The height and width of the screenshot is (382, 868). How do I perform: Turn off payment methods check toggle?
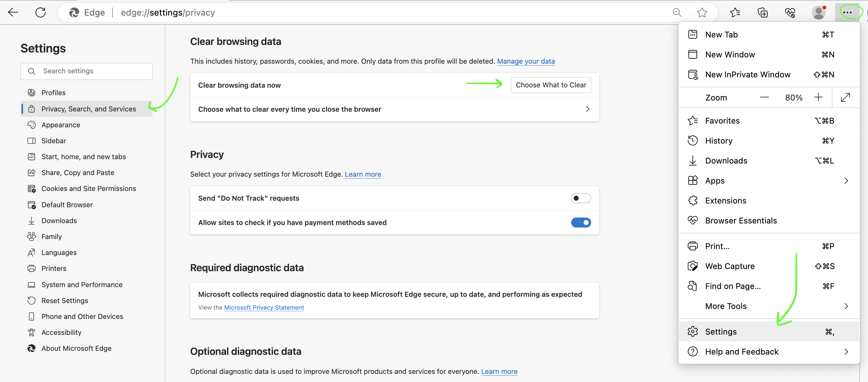click(x=581, y=223)
